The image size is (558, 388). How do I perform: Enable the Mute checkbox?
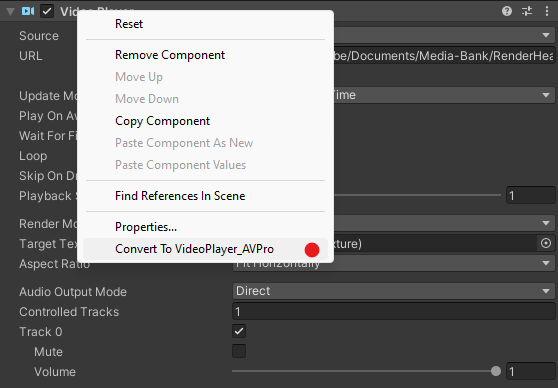point(239,351)
